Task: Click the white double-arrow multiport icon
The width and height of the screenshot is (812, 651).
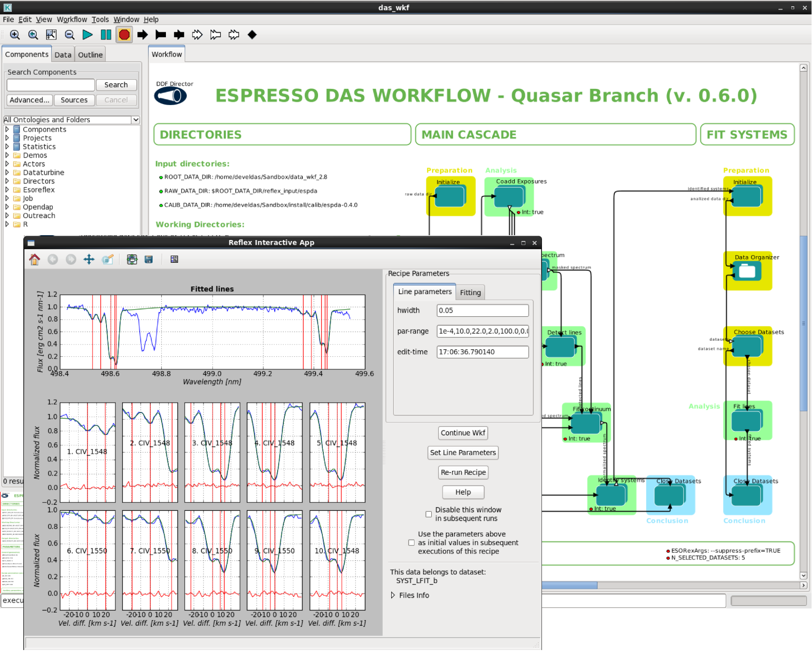Action: (197, 35)
